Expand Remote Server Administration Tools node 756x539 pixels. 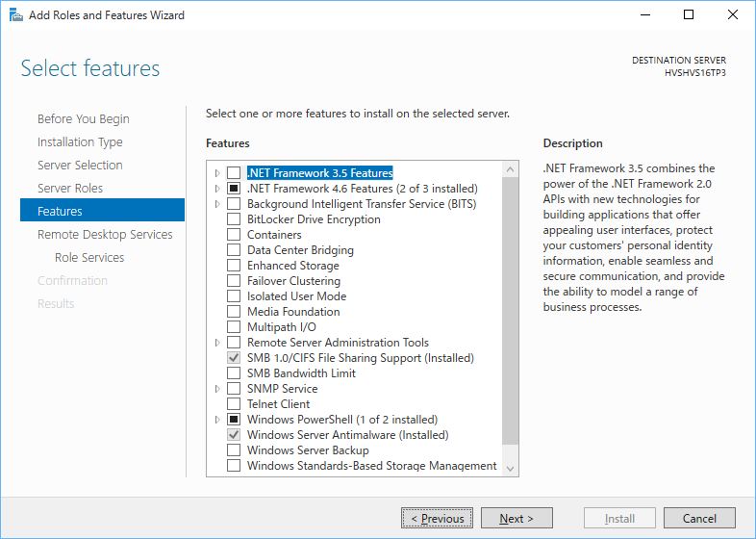[217, 343]
